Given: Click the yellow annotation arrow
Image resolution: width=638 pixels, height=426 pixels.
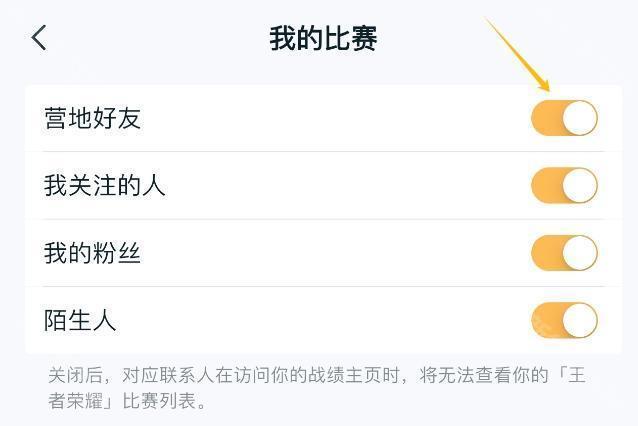Looking at the screenshot, I should 518,55.
